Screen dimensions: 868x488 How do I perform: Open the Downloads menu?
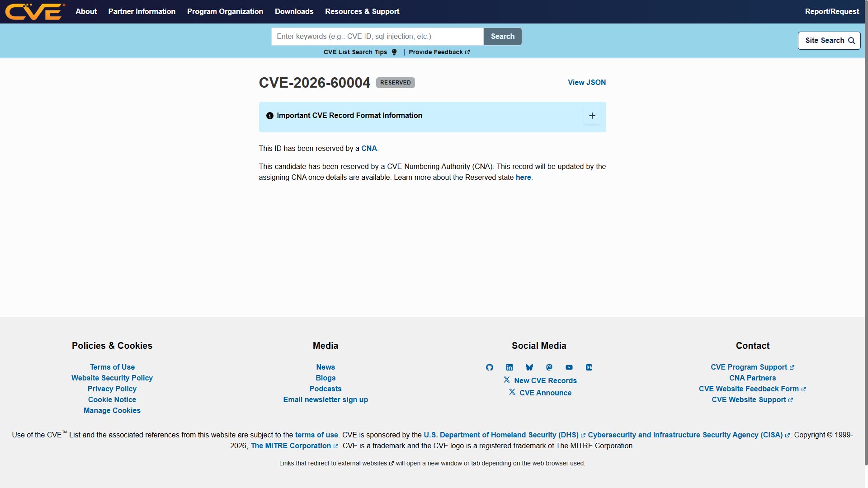coord(294,11)
